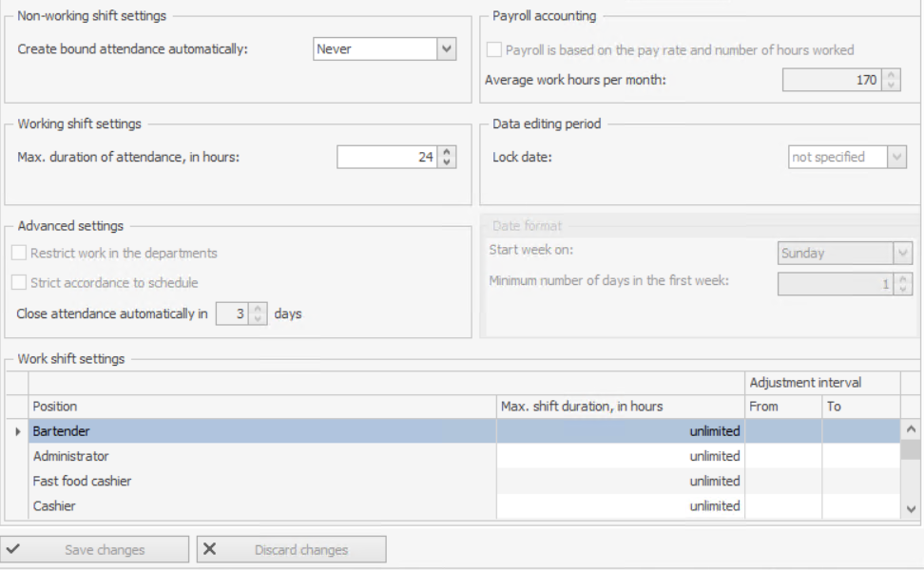Select the Administrator position row
Viewport: 924px width, 570px height.
click(261, 456)
